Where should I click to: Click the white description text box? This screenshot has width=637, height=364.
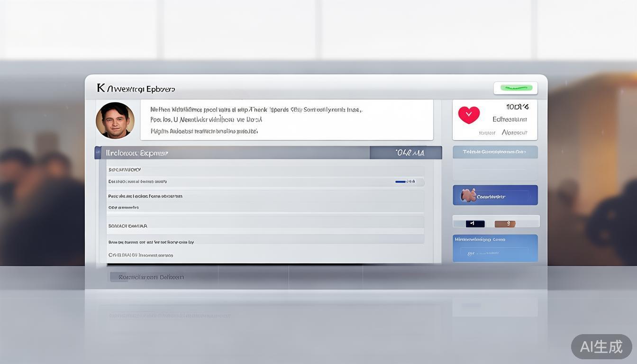tap(286, 120)
